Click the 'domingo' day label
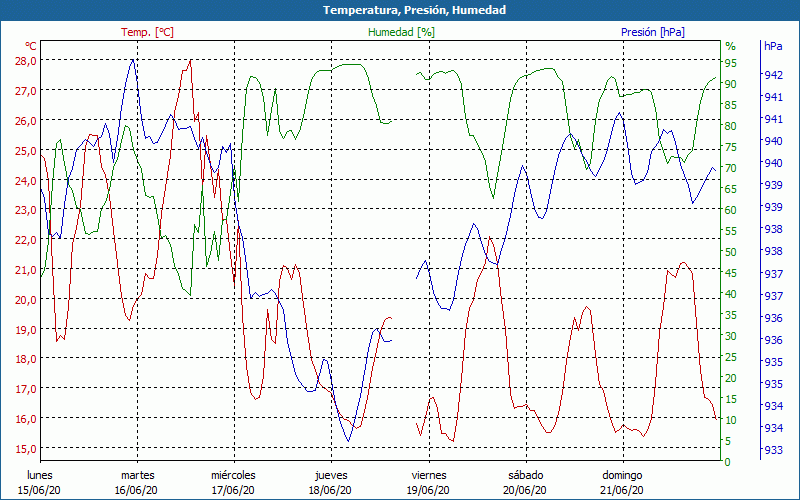 pyautogui.click(x=622, y=475)
